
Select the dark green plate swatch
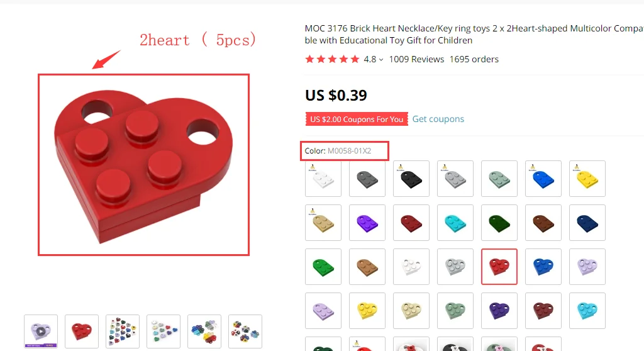tap(499, 222)
